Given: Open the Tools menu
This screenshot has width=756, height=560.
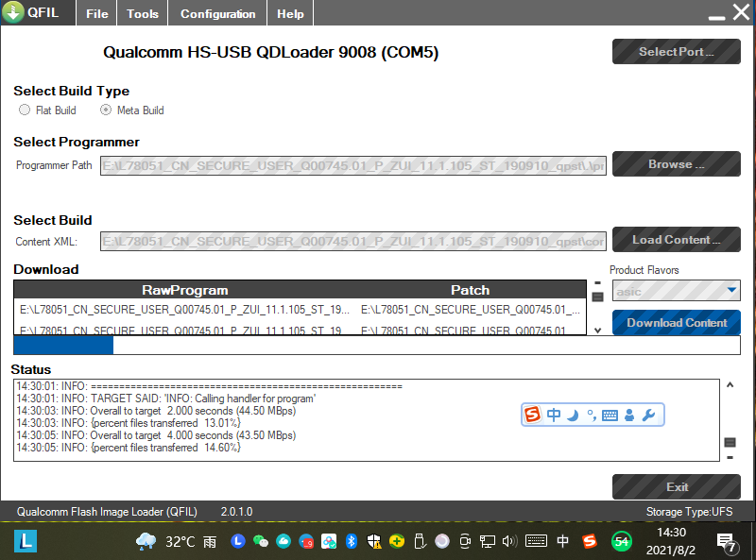Looking at the screenshot, I should 143,13.
